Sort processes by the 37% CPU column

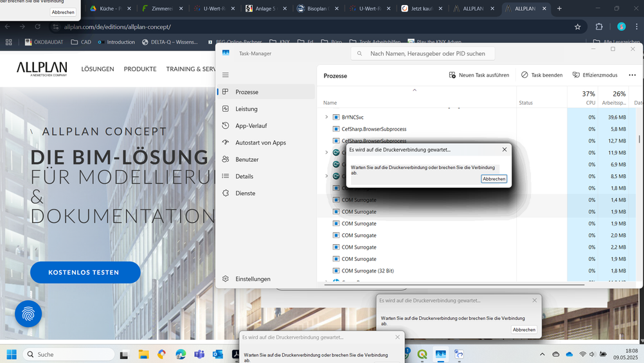click(x=588, y=98)
